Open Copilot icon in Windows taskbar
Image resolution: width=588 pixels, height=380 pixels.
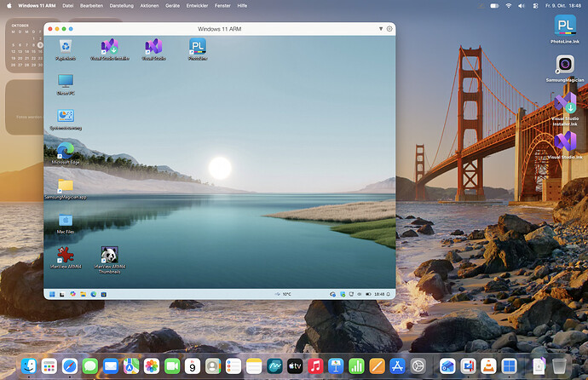[x=72, y=294]
